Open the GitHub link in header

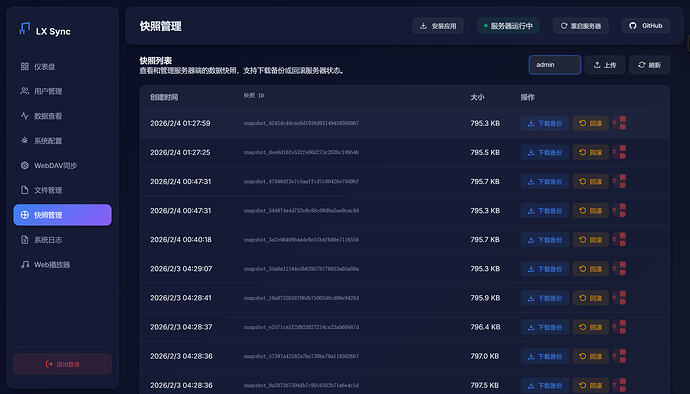point(646,26)
